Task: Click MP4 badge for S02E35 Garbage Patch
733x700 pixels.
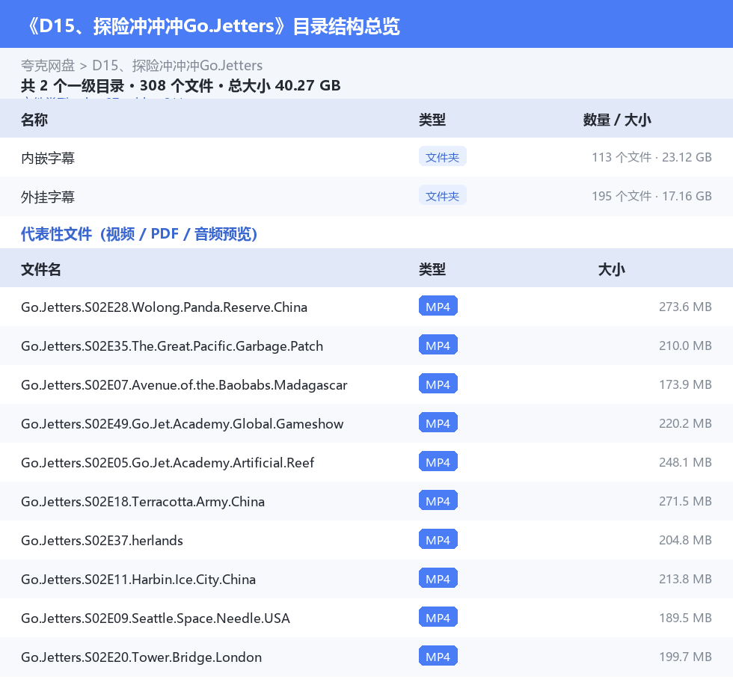Action: 438,345
